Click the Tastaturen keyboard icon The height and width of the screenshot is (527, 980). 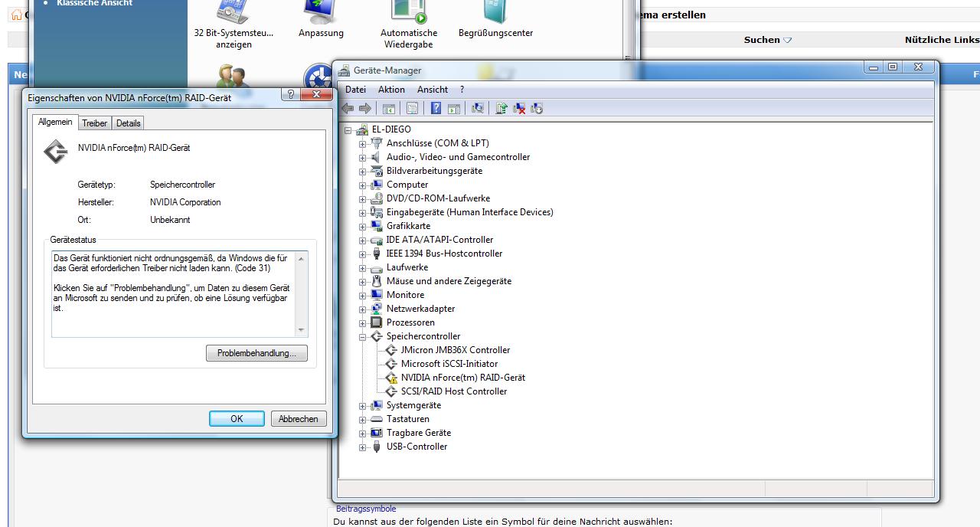coord(377,419)
